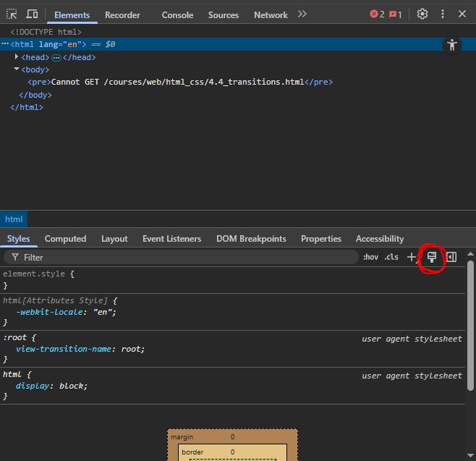This screenshot has width=476, height=461.
Task: Click the Filter styles input field
Action: [x=181, y=257]
